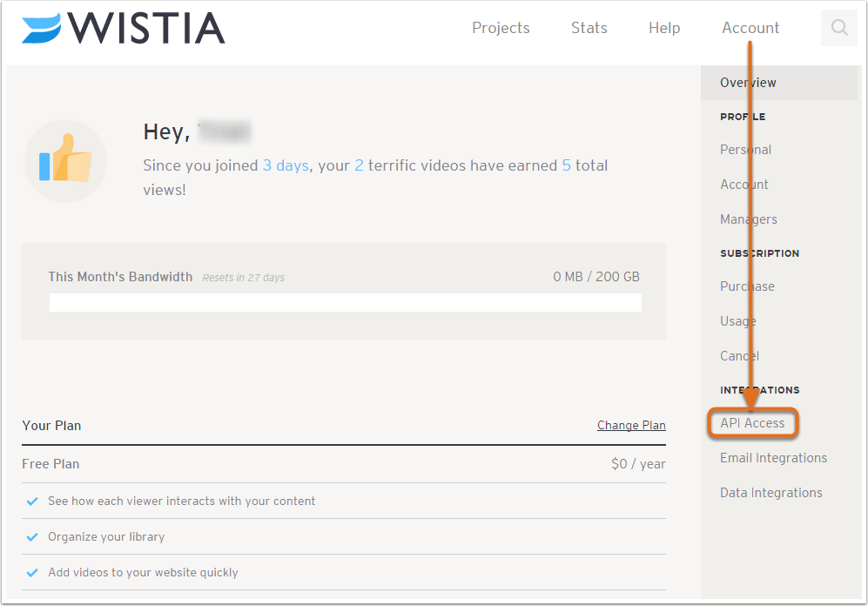Screen dimensions: 868x606
Task: View the Usage page
Action: coord(737,321)
